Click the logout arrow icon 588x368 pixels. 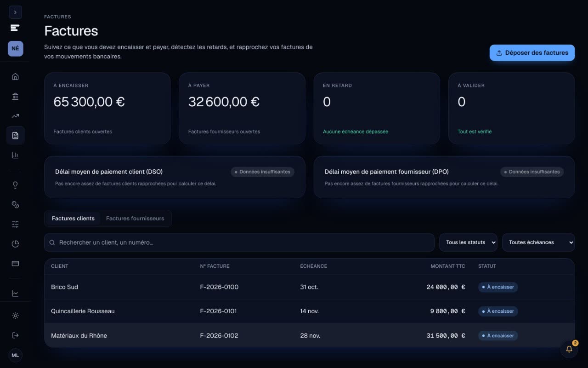pyautogui.click(x=15, y=335)
